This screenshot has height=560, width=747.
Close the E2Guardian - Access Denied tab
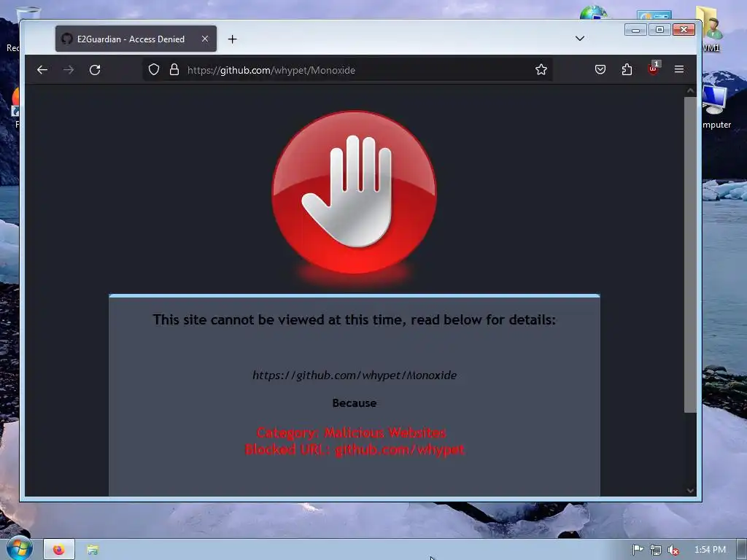click(x=205, y=39)
